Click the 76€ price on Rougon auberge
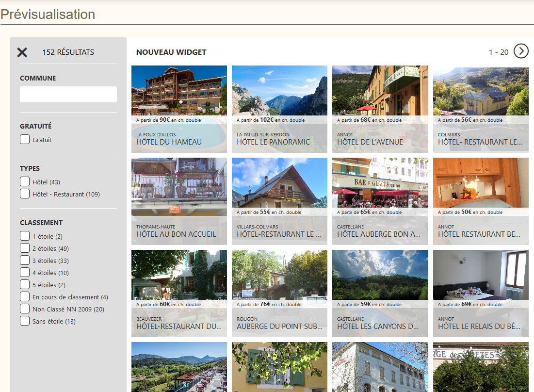The image size is (534, 392). point(265,304)
